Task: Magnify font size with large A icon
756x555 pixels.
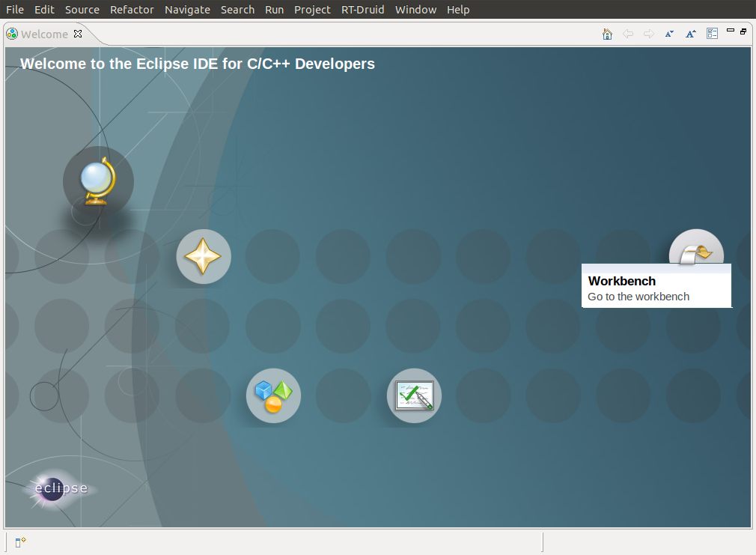Action: point(691,34)
